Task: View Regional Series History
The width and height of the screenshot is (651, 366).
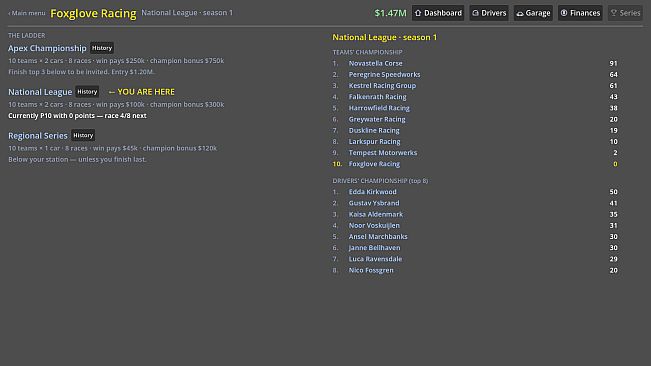Action: pyautogui.click(x=83, y=135)
